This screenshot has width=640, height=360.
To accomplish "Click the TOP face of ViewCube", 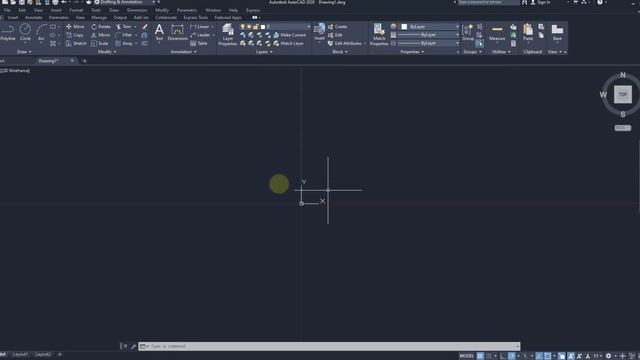I will tap(623, 94).
